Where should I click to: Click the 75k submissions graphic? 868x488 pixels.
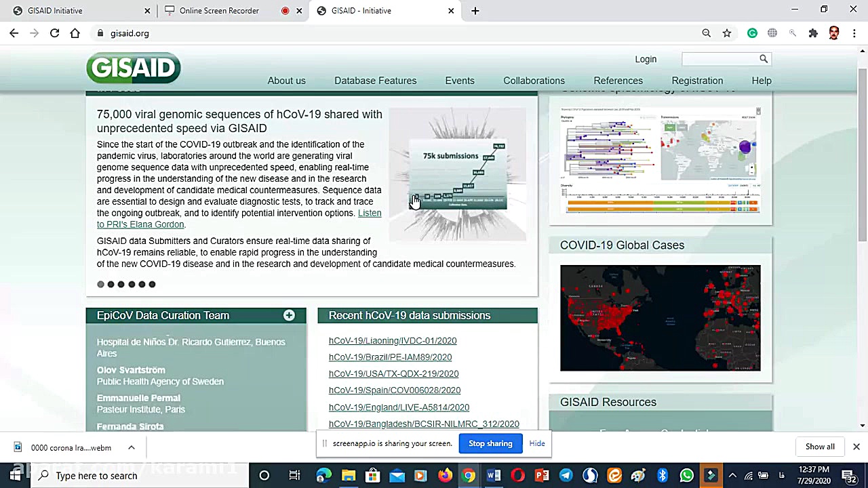coord(458,175)
